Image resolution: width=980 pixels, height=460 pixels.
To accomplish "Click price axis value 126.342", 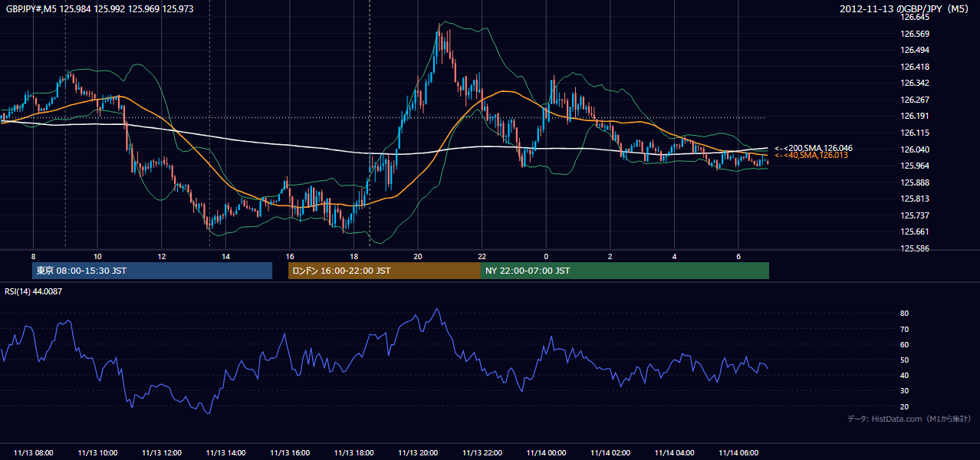I will tap(915, 83).
